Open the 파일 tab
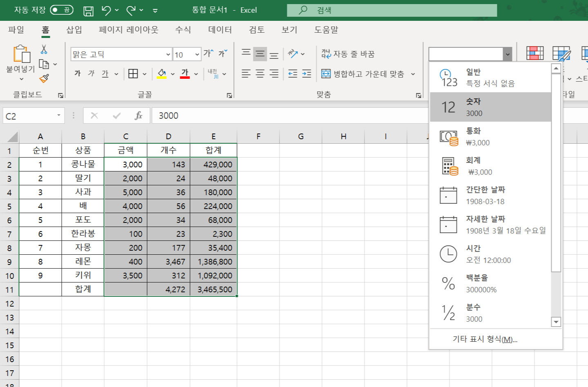Image resolution: width=588 pixels, height=387 pixels. click(16, 30)
